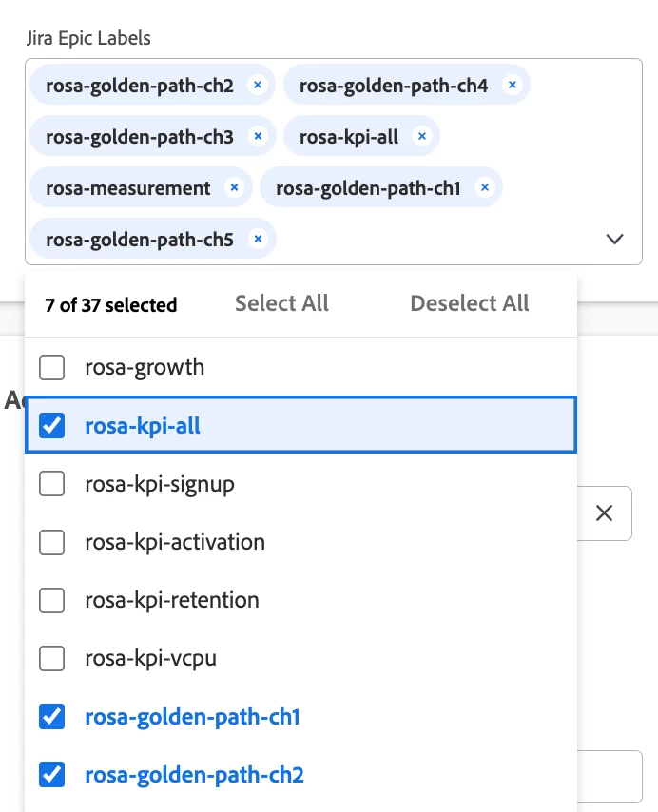658x812 pixels.
Task: Click Deselect All button
Action: [469, 303]
